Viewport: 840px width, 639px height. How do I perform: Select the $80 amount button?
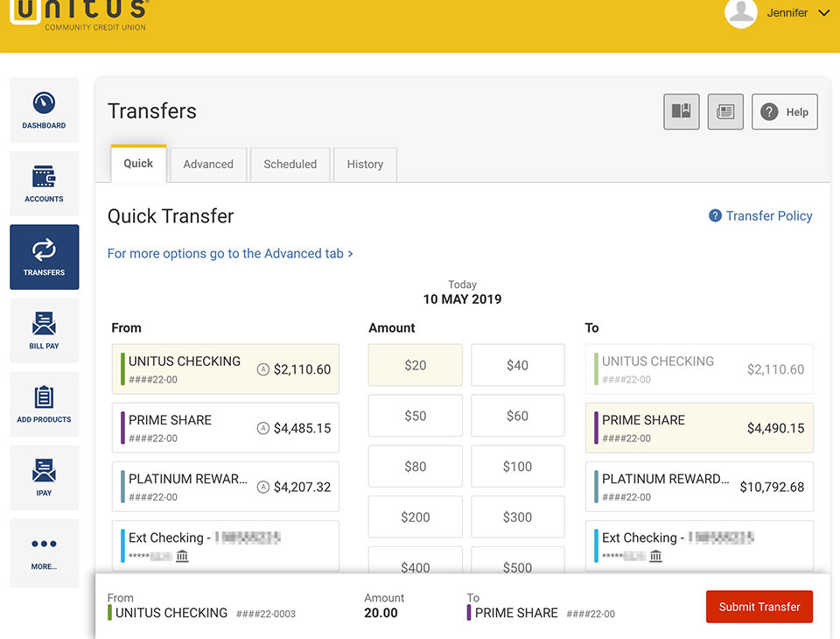tap(415, 467)
